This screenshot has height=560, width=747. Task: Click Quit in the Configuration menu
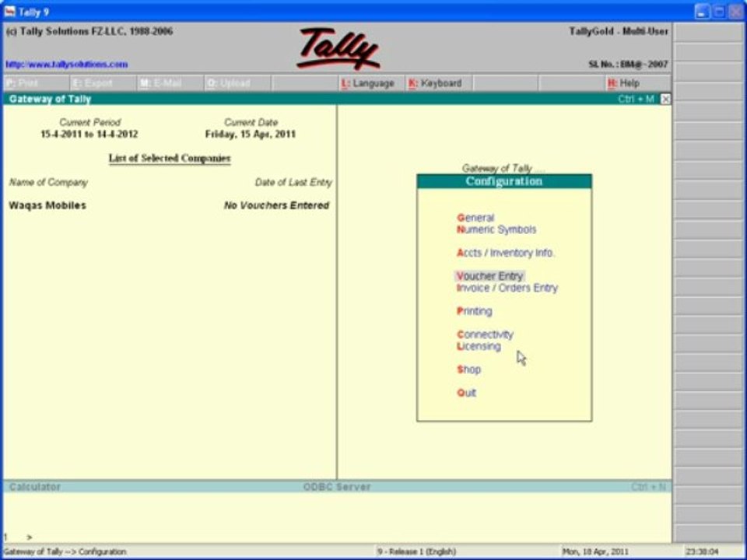[x=466, y=393]
